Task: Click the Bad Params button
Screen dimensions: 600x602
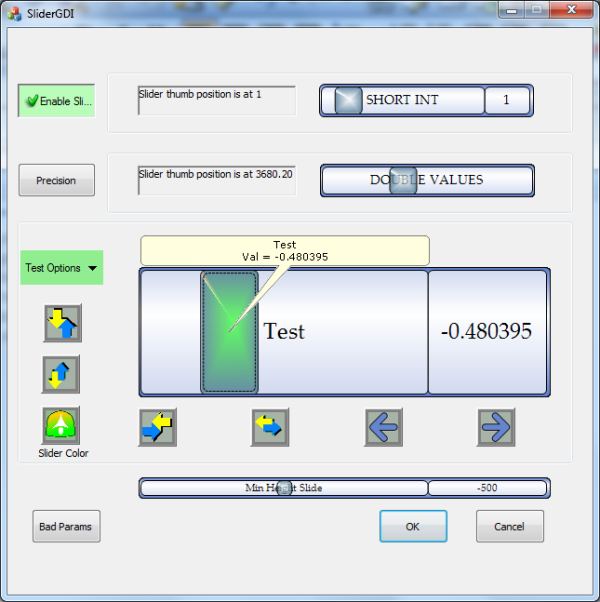Action: coord(66,526)
